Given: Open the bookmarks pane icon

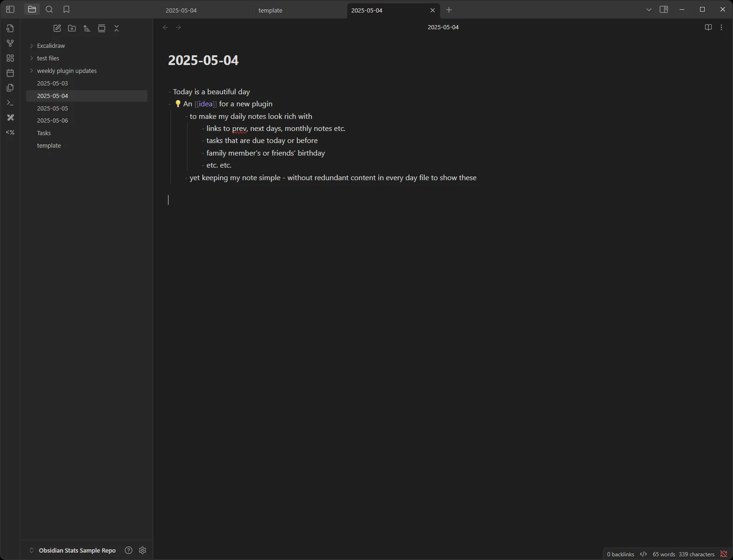Looking at the screenshot, I should (x=66, y=9).
